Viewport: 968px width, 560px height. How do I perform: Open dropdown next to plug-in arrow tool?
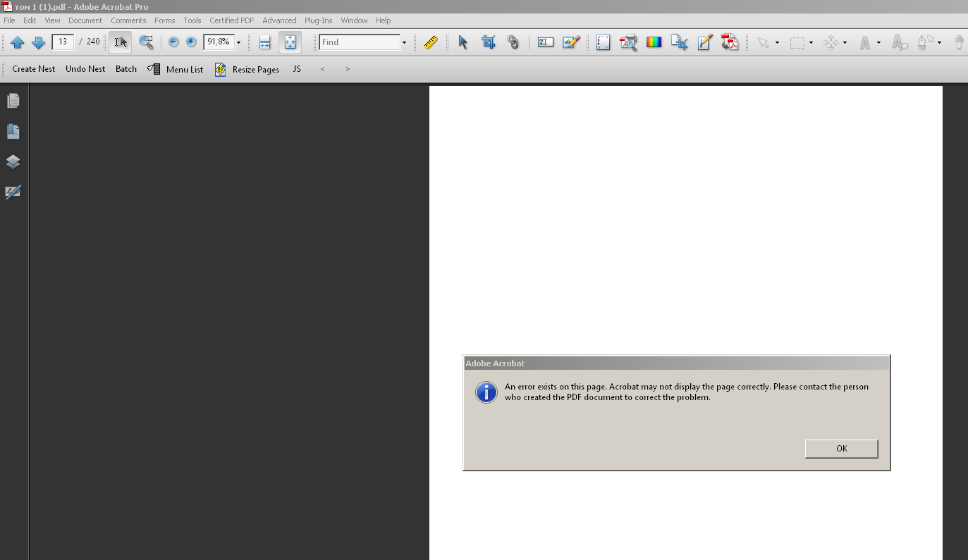(x=777, y=42)
